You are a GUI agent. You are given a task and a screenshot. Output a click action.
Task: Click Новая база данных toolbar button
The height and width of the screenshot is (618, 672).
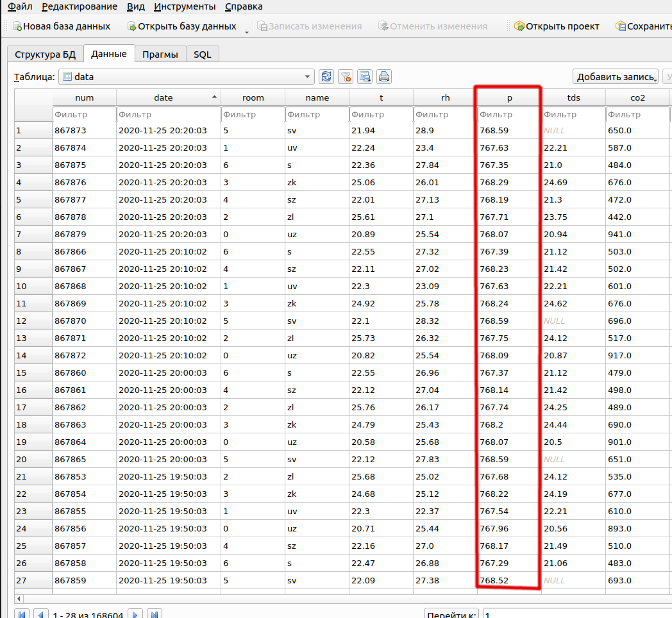[61, 26]
